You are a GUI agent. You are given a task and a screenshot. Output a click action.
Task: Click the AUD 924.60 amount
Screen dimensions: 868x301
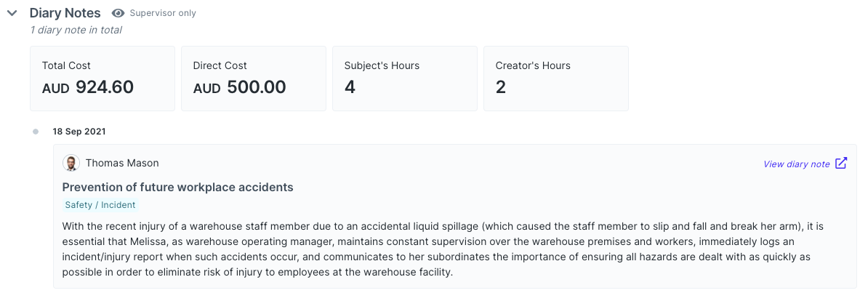tap(88, 87)
